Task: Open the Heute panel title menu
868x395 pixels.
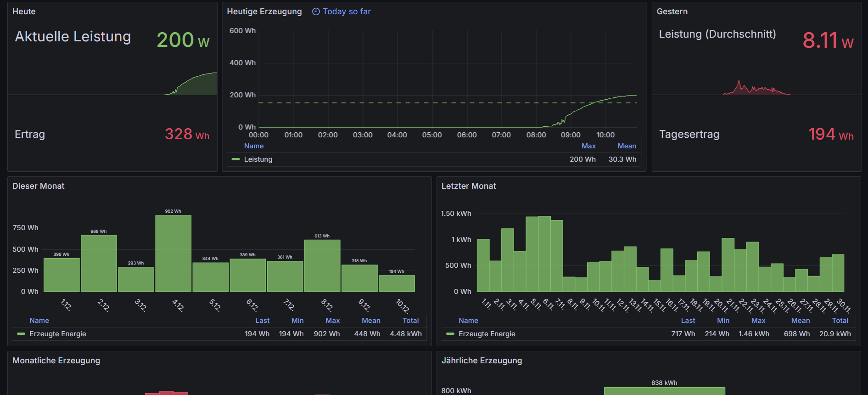Action: tap(24, 11)
